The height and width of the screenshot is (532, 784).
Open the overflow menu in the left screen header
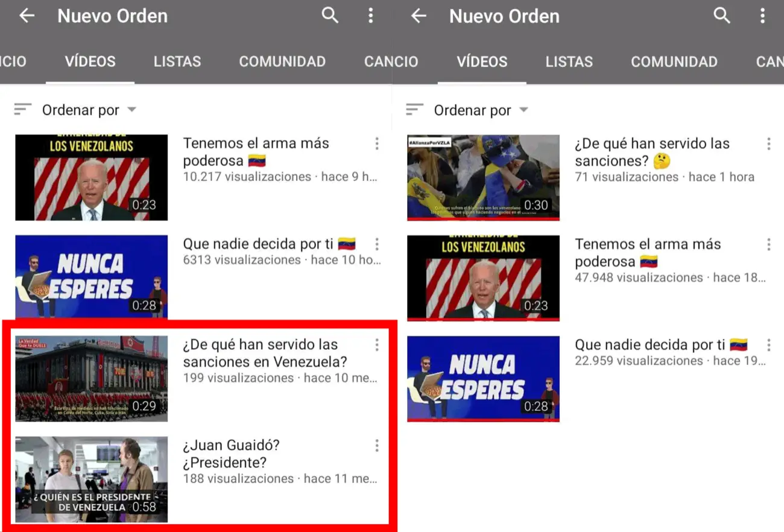click(x=371, y=16)
